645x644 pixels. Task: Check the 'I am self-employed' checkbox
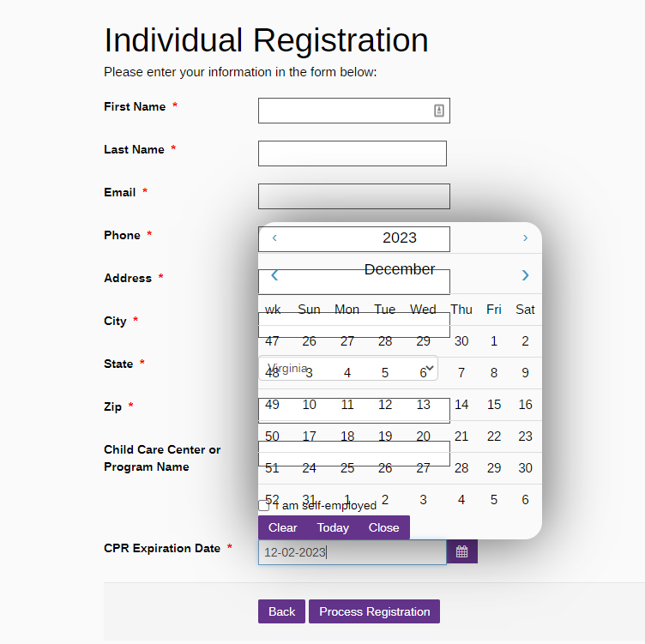pyautogui.click(x=264, y=506)
